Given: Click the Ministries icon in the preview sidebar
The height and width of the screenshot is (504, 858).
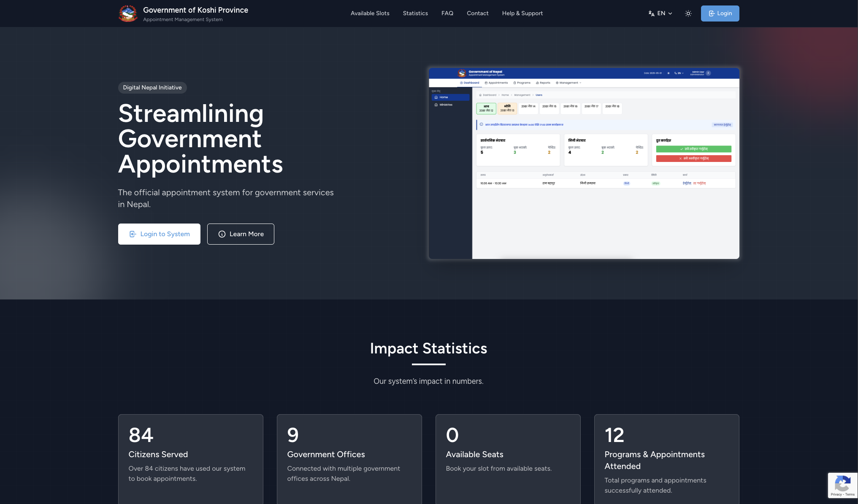Looking at the screenshot, I should pos(436,105).
